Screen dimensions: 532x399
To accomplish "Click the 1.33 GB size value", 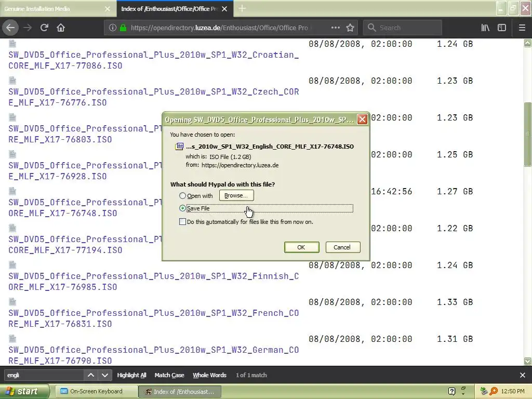I will (x=455, y=302).
